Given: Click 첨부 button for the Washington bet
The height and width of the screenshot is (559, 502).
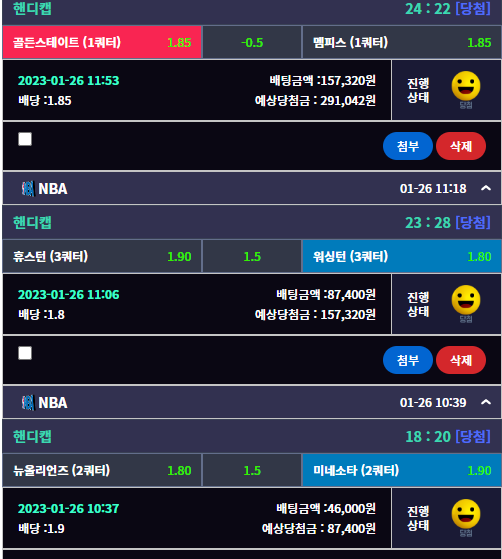Looking at the screenshot, I should [x=408, y=360].
